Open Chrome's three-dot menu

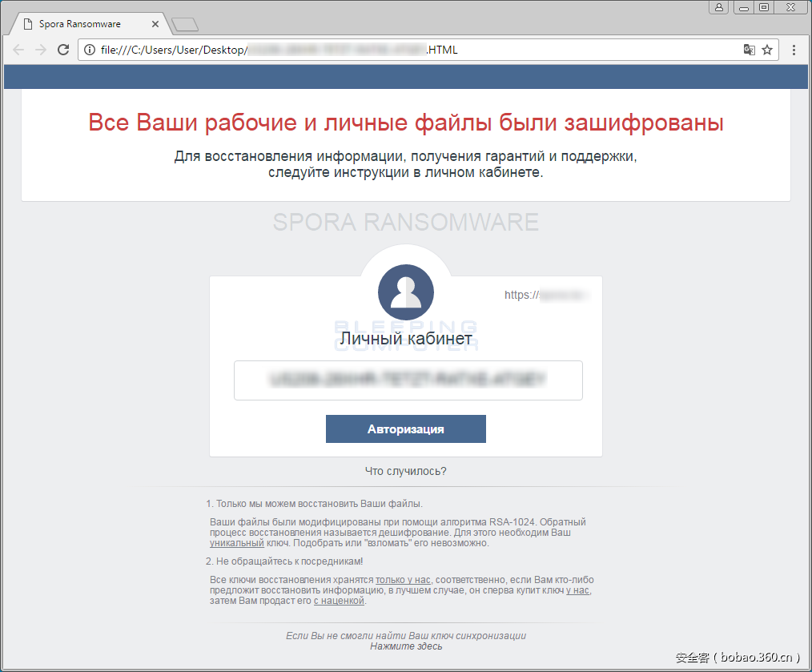(794, 50)
